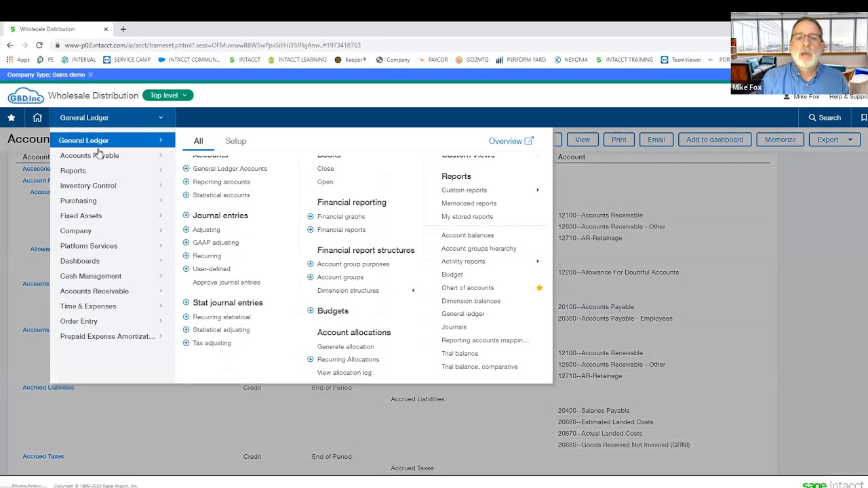
Task: Click plus icon beside Statistical accounts
Action: tap(186, 195)
